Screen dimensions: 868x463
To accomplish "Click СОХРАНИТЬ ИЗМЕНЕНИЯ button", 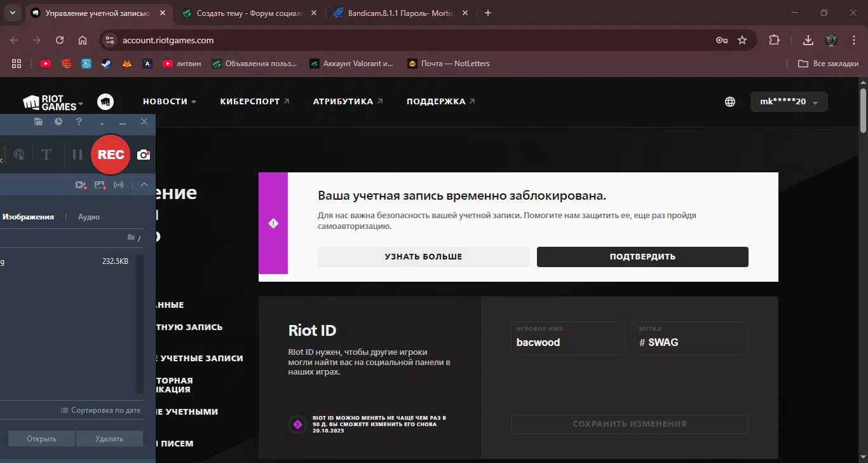I will 630,424.
